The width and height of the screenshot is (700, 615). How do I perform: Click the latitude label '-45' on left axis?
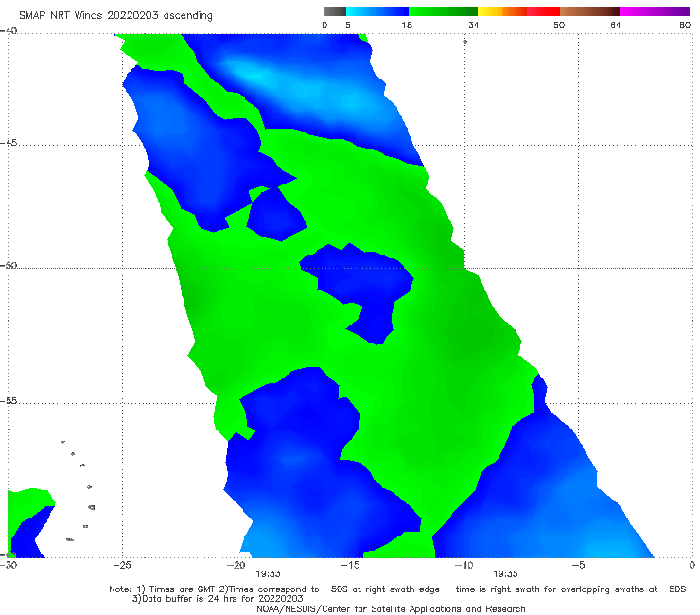coord(9,143)
